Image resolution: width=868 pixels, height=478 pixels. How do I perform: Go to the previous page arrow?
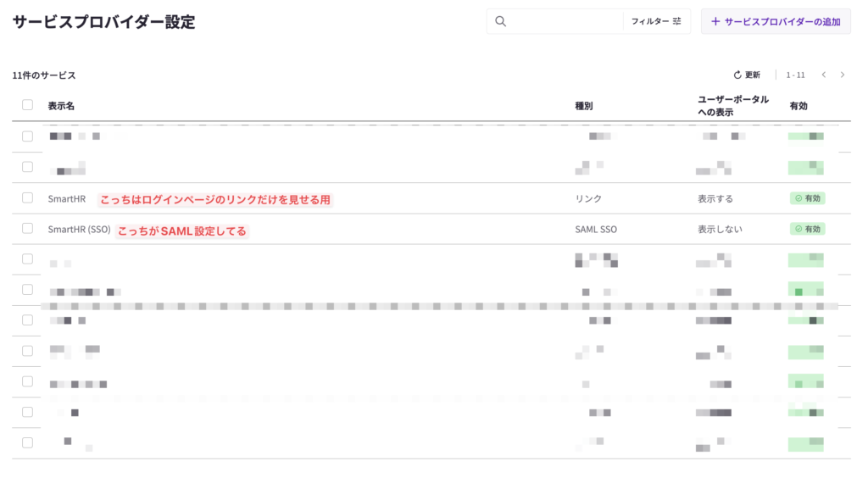pos(823,75)
